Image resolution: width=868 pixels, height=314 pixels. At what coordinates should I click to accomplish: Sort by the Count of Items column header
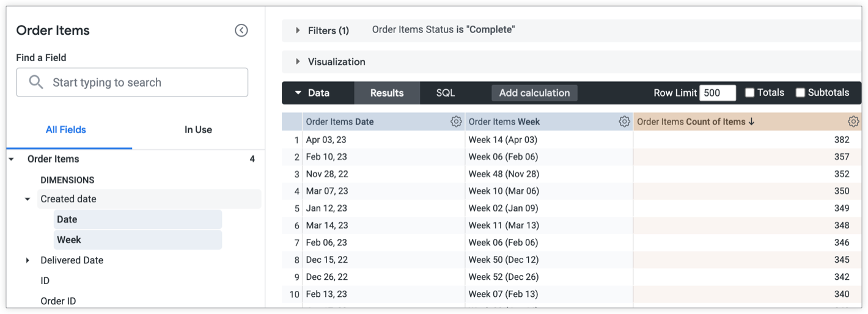click(696, 122)
